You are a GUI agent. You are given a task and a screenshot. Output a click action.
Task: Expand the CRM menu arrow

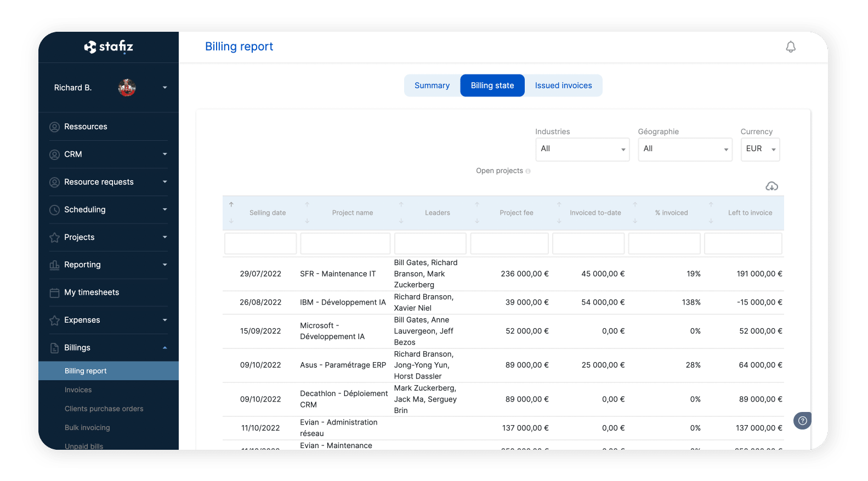(x=164, y=154)
